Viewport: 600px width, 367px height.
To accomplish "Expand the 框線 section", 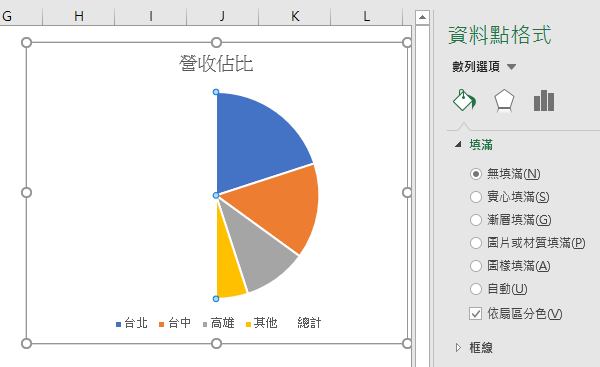I will [x=458, y=347].
